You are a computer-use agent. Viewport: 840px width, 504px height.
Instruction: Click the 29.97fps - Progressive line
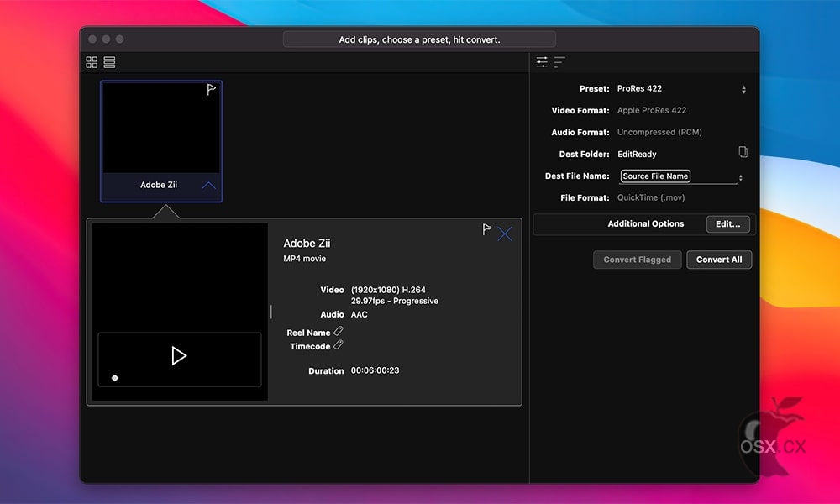click(395, 301)
